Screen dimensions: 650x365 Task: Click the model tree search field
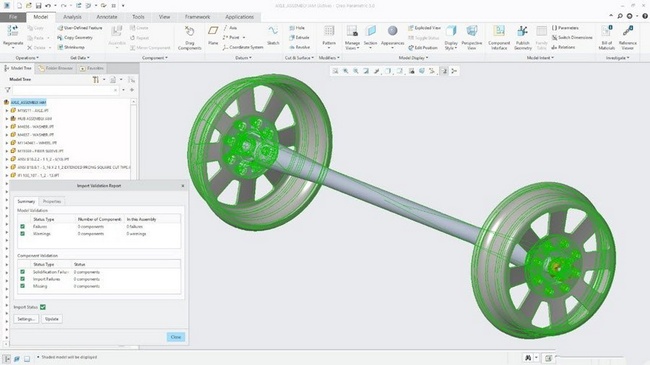65,90
